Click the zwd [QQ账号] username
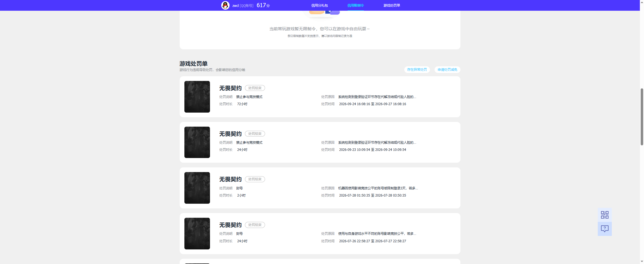The width and height of the screenshot is (644, 264). click(243, 6)
